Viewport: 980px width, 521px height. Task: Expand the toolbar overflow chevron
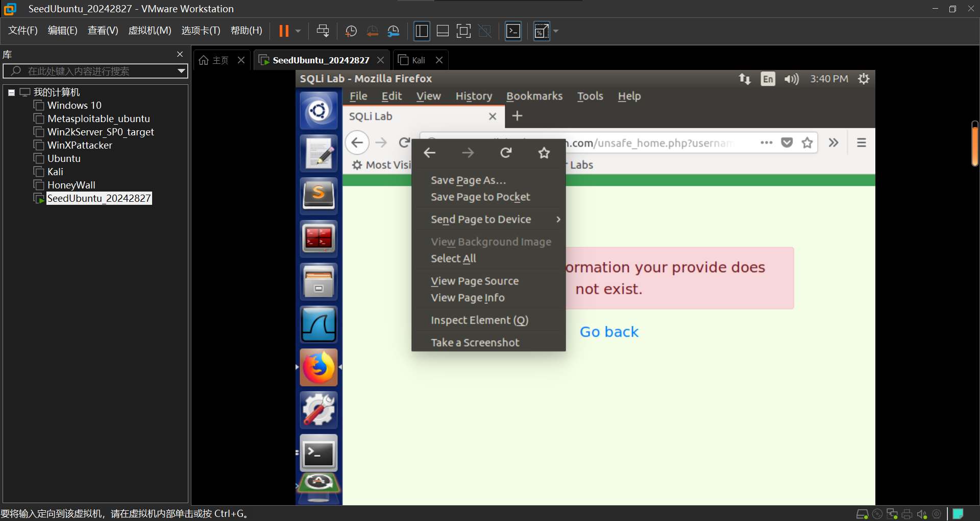coord(834,143)
